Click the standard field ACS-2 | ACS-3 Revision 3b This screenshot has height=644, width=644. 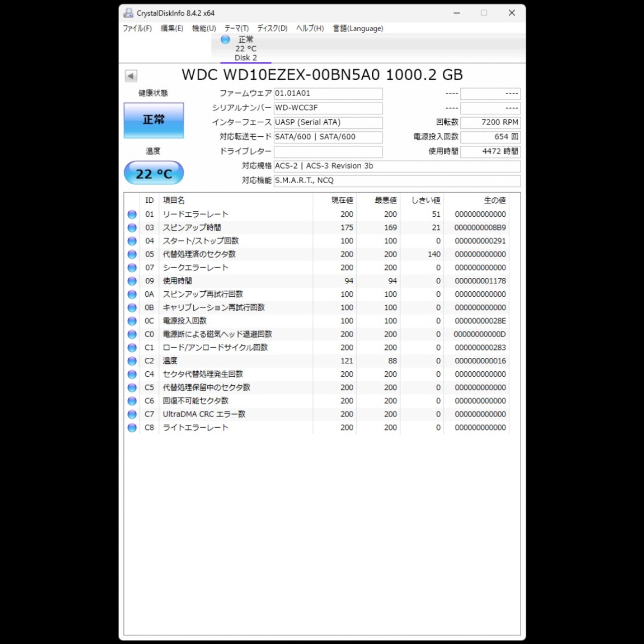pos(397,166)
